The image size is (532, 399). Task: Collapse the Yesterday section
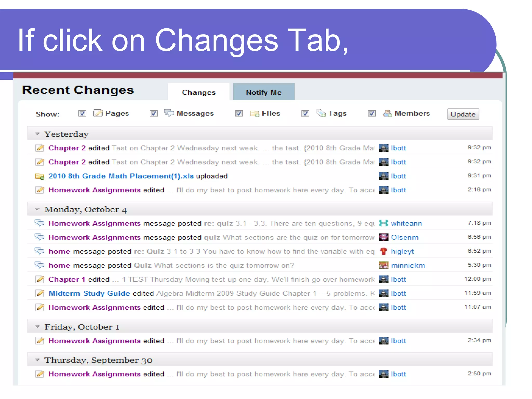pyautogui.click(x=37, y=134)
